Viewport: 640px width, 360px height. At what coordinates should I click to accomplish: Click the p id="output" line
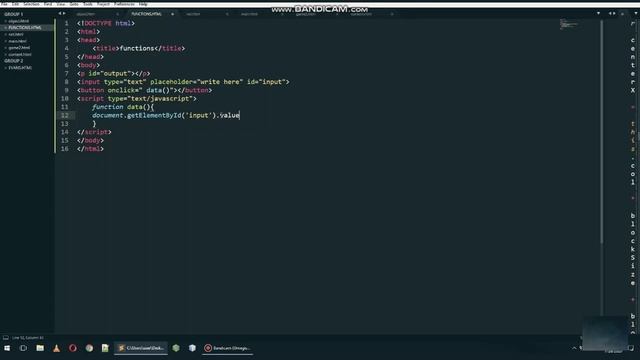pyautogui.click(x=113, y=73)
